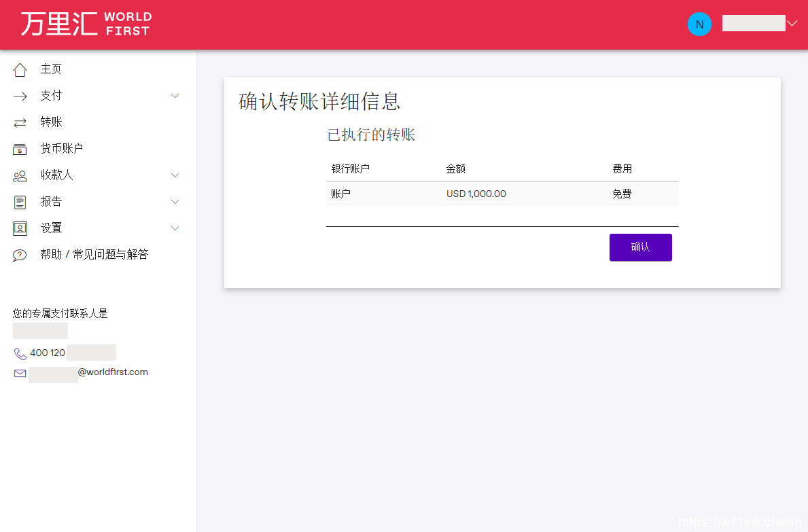Click the 免费 fee cell
The width and height of the screenshot is (808, 532).
pos(622,194)
